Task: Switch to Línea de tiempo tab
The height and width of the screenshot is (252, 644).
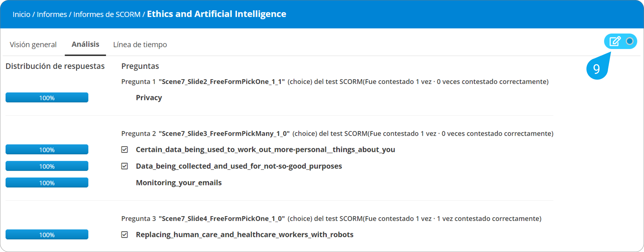Action: pyautogui.click(x=140, y=45)
